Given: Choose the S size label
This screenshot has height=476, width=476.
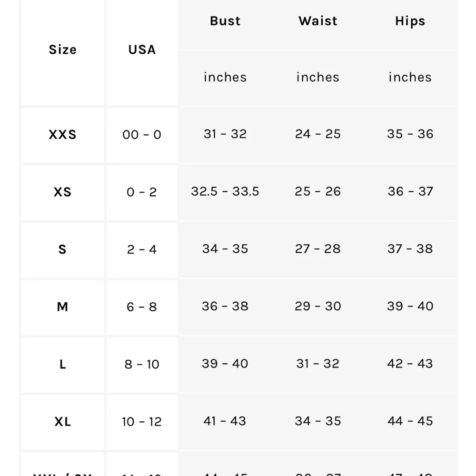Looking at the screenshot, I should pos(62,249).
